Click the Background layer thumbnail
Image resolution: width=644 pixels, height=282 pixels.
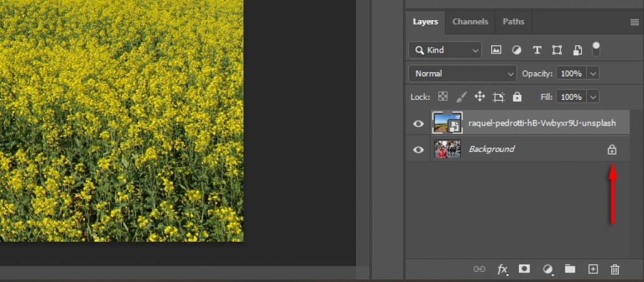[447, 149]
